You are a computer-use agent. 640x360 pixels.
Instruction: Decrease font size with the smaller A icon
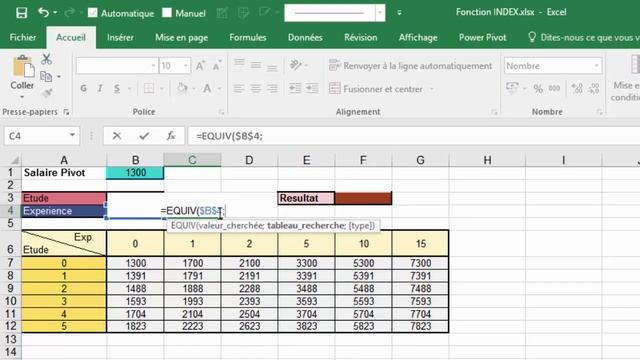click(217, 66)
